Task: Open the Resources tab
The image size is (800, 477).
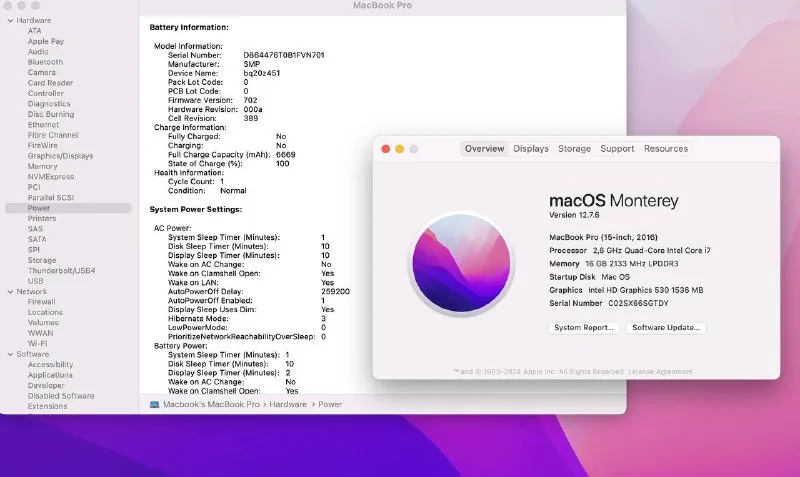Action: coord(666,148)
